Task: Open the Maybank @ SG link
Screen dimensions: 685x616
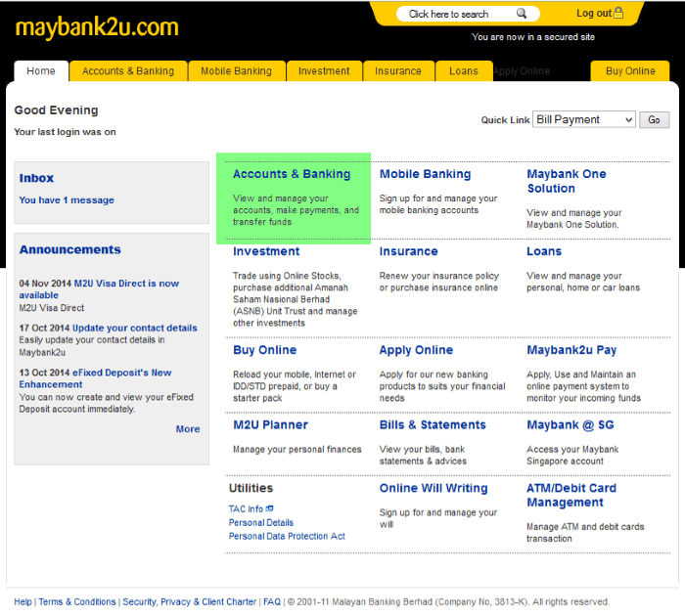Action: [x=571, y=424]
